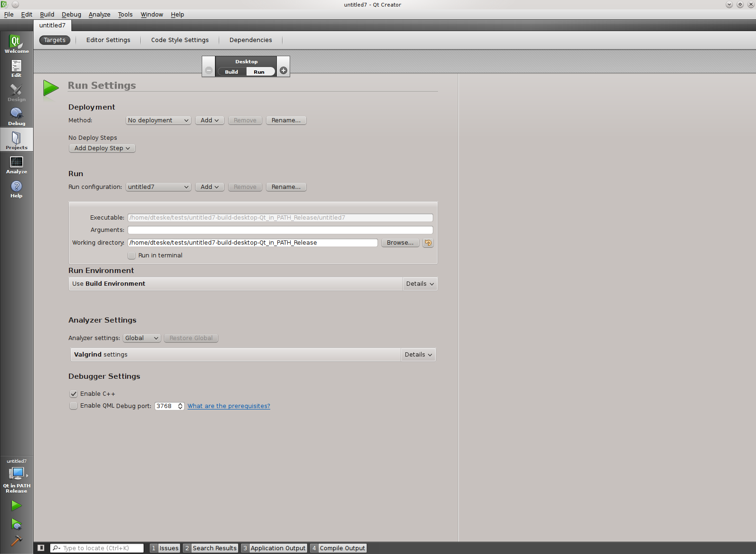This screenshot has width=756, height=554.
Task: Open Analyzer settings Global dropdown
Action: (x=142, y=338)
